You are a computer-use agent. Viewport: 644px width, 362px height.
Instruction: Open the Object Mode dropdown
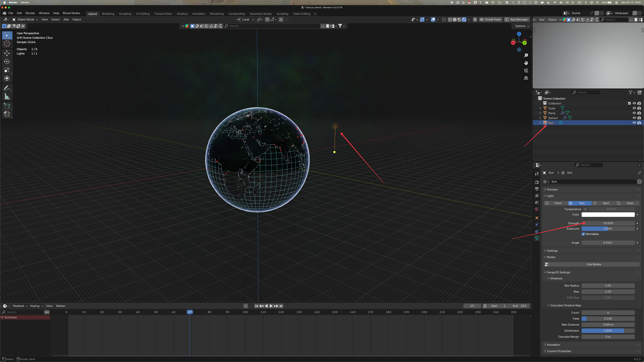click(x=25, y=19)
